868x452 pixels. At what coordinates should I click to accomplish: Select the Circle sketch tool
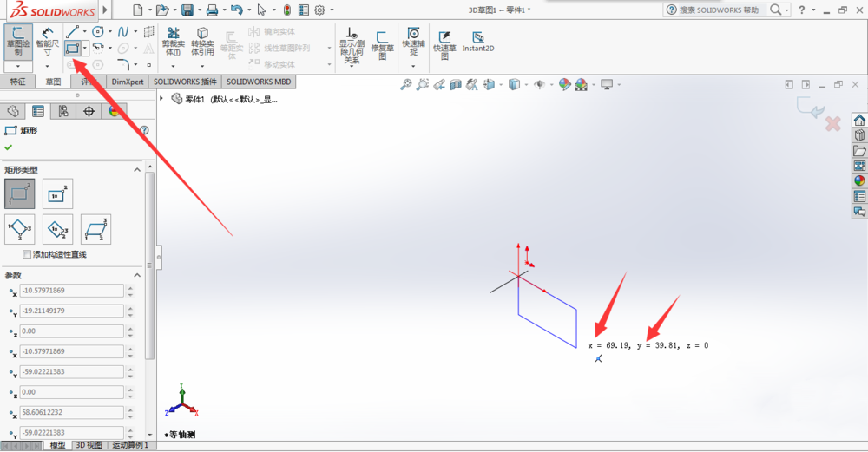[97, 31]
